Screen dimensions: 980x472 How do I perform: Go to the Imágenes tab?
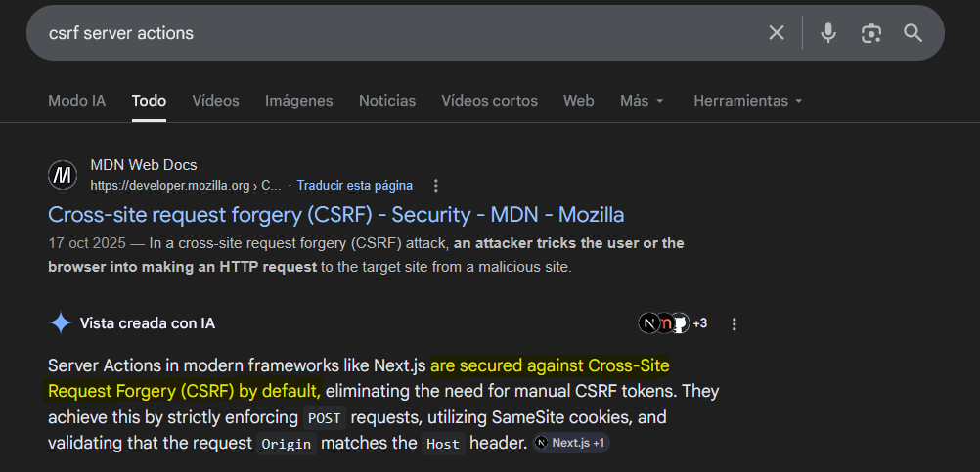click(x=298, y=101)
